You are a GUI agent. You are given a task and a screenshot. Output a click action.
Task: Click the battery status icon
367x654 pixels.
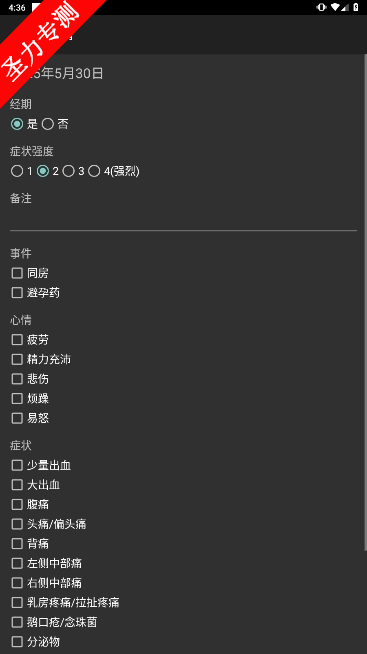pos(356,8)
